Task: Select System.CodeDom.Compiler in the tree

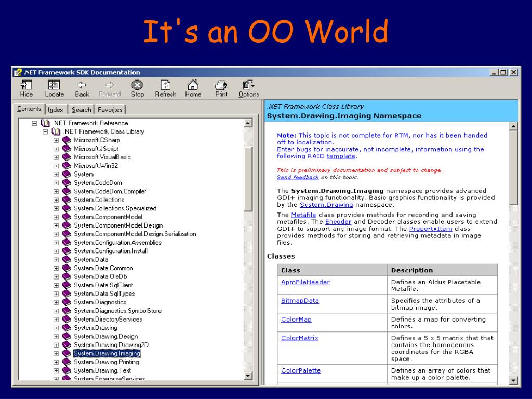Action: coord(110,191)
